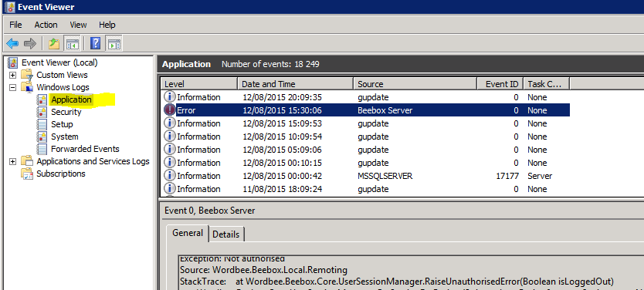Open the View menu
The width and height of the screenshot is (644, 290).
tap(78, 25)
